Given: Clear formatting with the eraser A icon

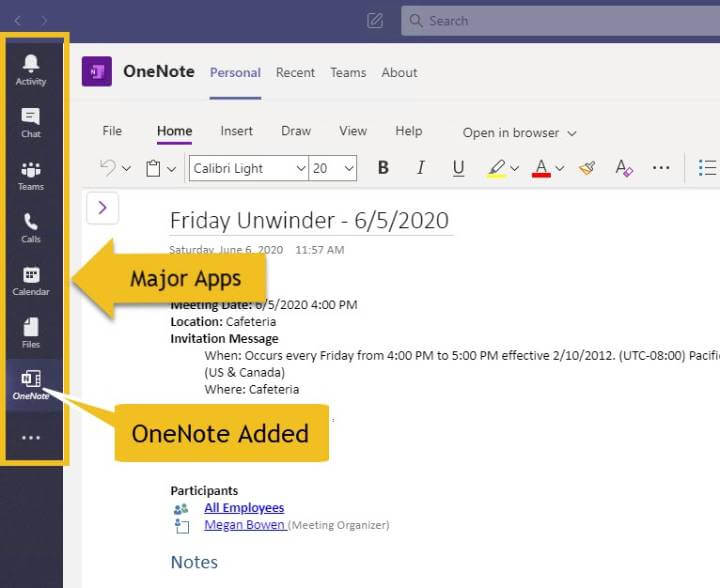Looking at the screenshot, I should click(x=624, y=168).
